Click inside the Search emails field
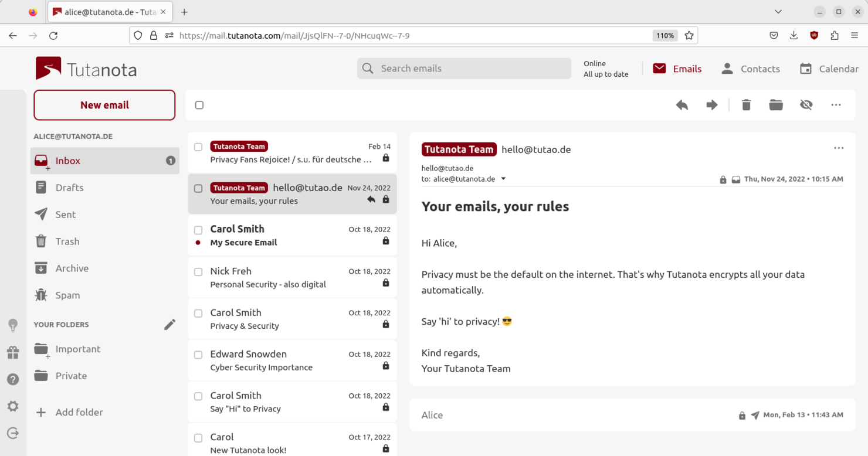Viewport: 868px width, 456px height. pos(463,68)
